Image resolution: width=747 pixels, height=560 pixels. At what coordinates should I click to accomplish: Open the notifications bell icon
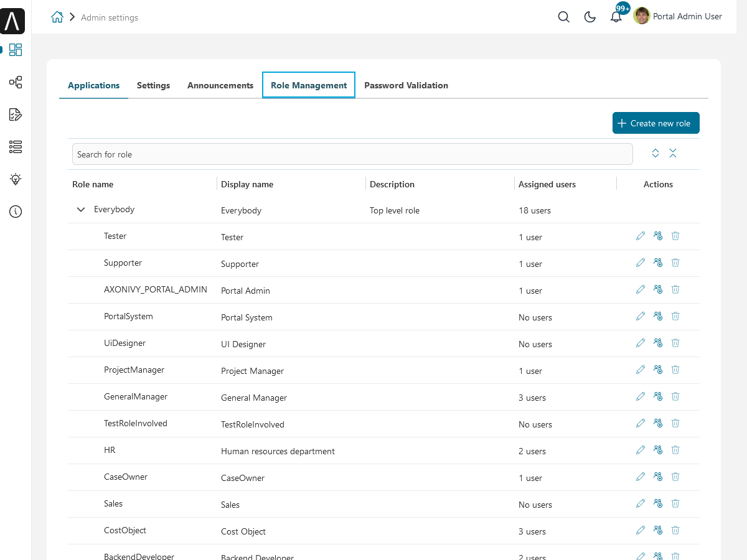pos(616,17)
